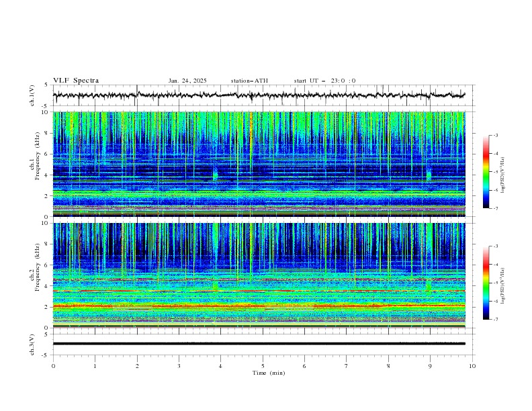Viewport: 532px width, 411px height.
Task: Click the '-4' tick on ch.2 colorbar
Action: point(495,265)
